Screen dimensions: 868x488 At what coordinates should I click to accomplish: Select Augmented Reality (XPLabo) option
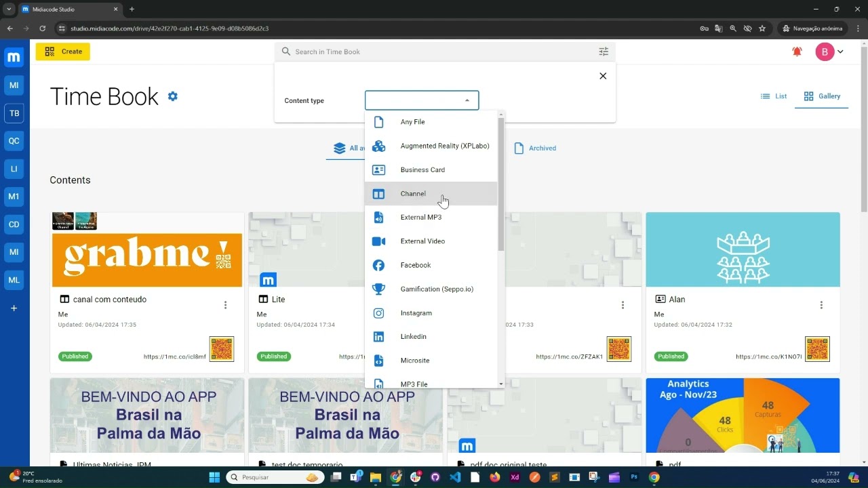[x=431, y=146]
